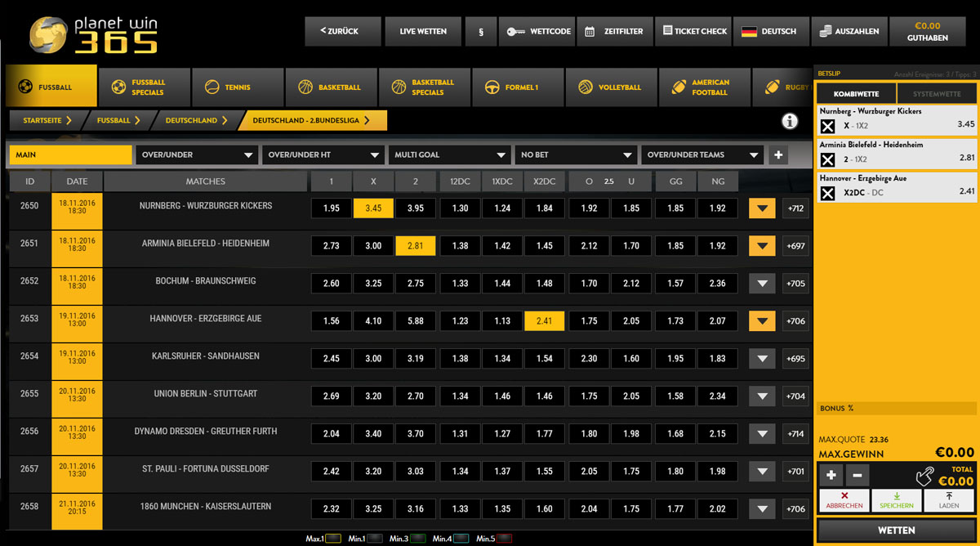Select the Fussball Specials category
Screen dimensions: 980x546
[145, 87]
